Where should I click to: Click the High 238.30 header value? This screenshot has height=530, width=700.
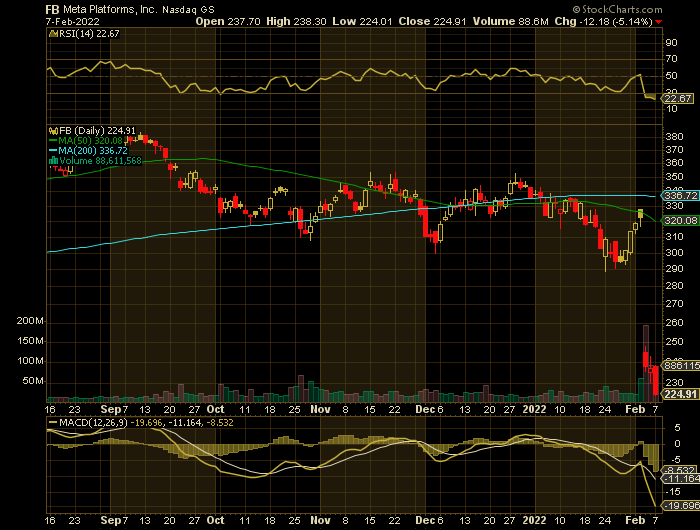296,21
